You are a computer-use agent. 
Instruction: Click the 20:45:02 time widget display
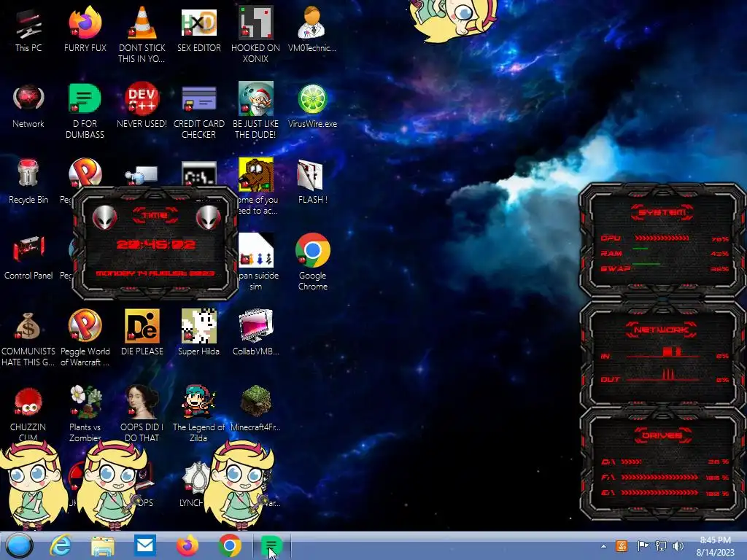(x=156, y=245)
